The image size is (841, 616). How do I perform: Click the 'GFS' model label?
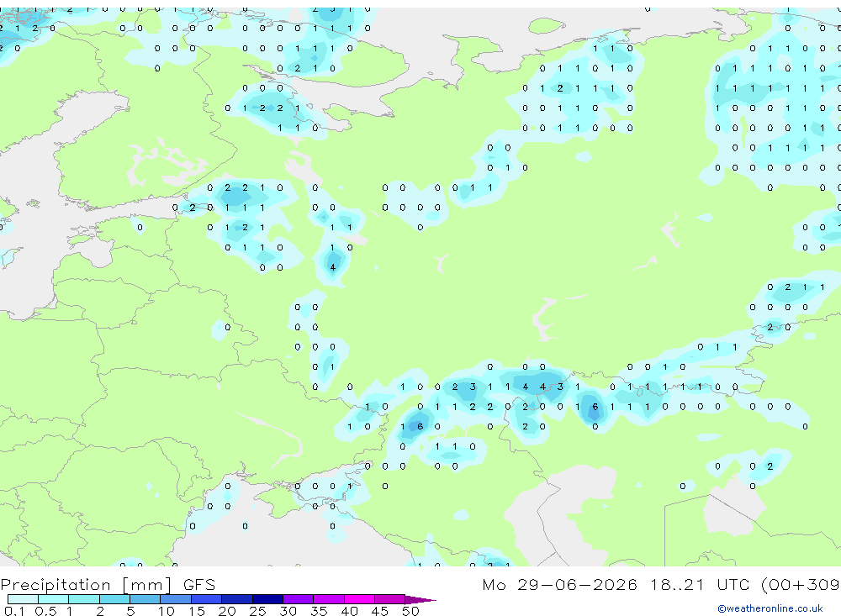click(x=199, y=584)
